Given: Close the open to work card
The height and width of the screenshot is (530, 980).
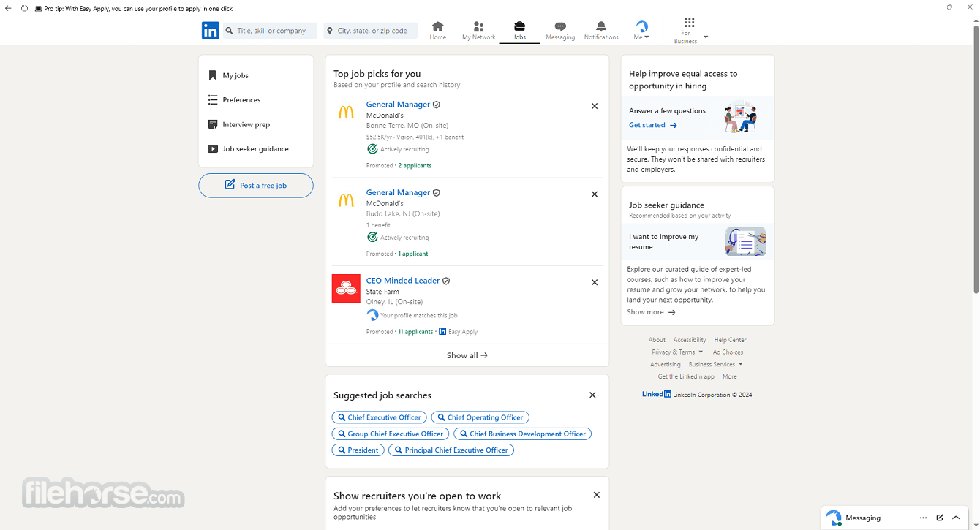Looking at the screenshot, I should tap(597, 495).
